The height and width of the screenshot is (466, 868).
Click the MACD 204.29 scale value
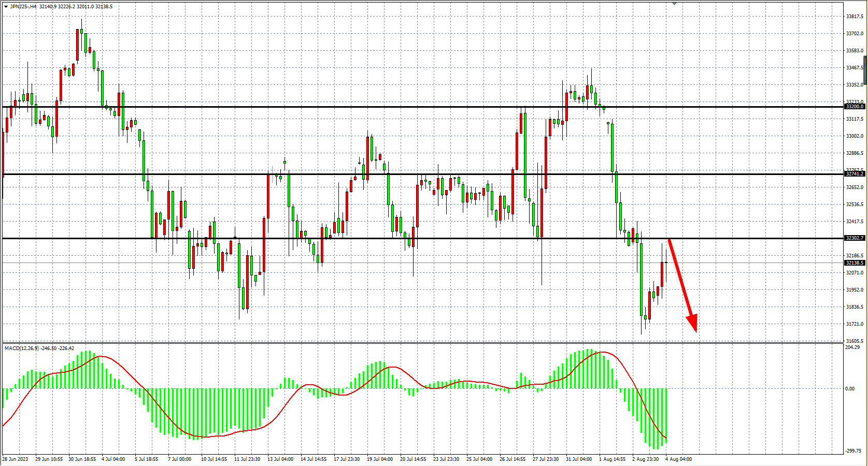click(852, 347)
